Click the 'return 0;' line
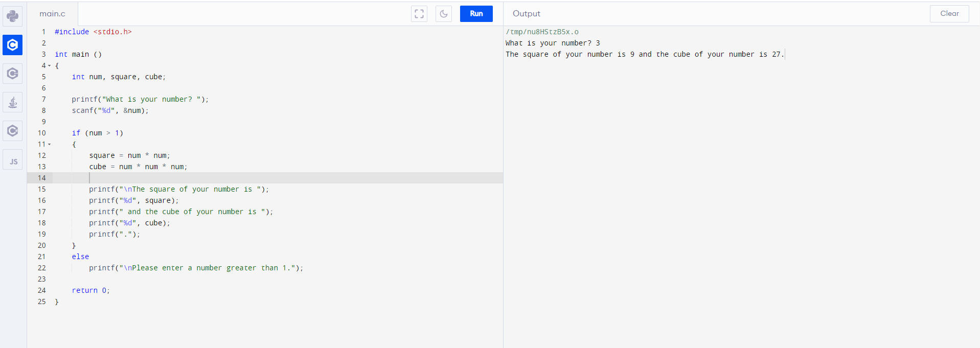Image resolution: width=980 pixels, height=348 pixels. pyautogui.click(x=91, y=290)
